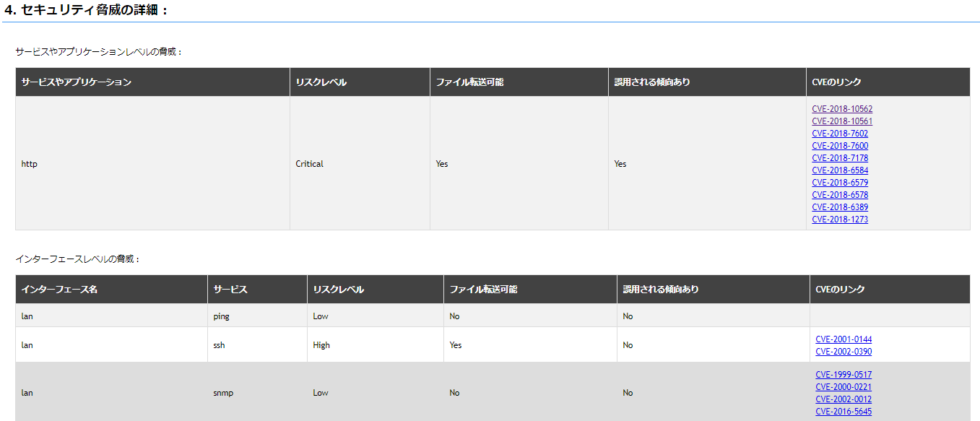Click the CVE-2018-1273 link
This screenshot has width=980, height=421.
pos(840,220)
